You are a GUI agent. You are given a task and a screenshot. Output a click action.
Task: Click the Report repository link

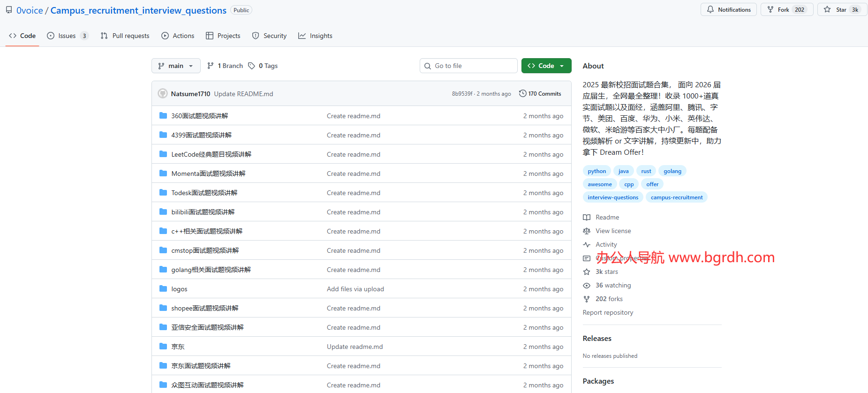point(608,313)
